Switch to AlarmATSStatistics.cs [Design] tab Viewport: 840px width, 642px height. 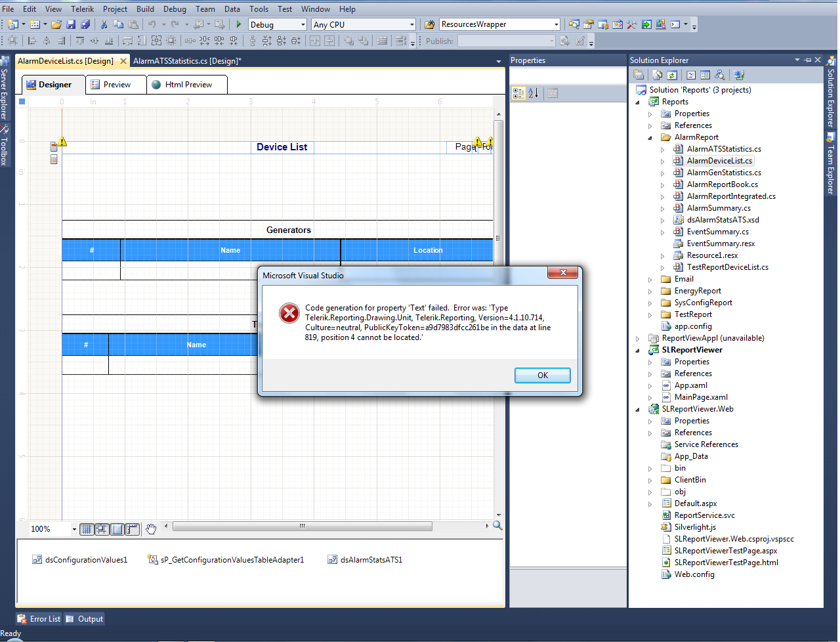[x=187, y=61]
